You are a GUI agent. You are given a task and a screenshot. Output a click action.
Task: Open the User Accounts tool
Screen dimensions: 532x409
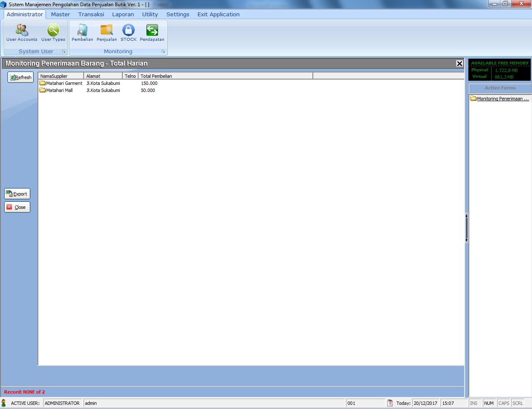click(21, 32)
